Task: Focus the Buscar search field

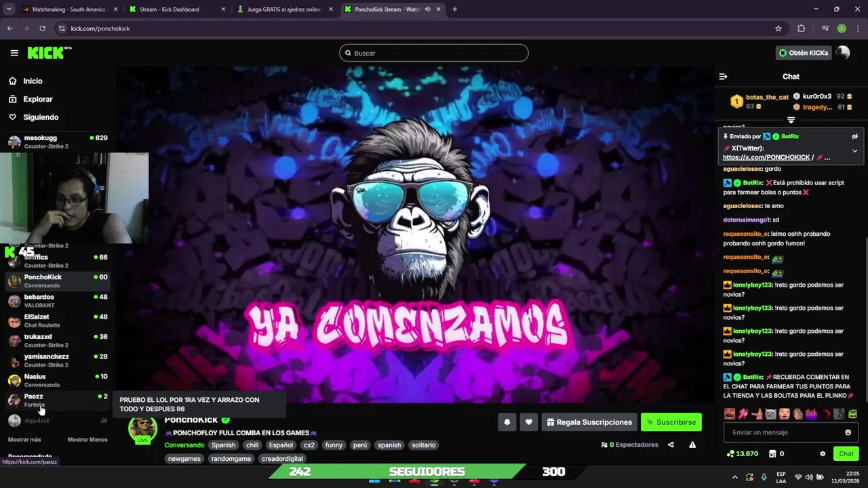Action: (434, 53)
